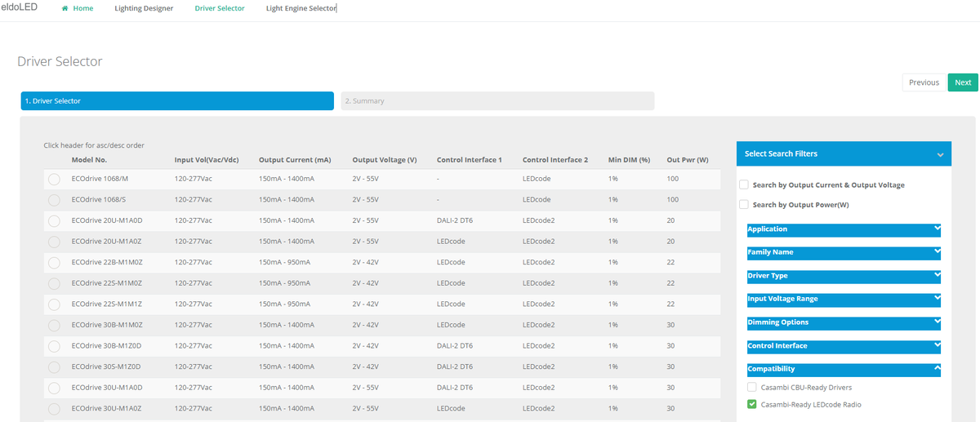Expand the Control Interface filter
Image resolution: width=980 pixels, height=422 pixels.
click(x=844, y=346)
